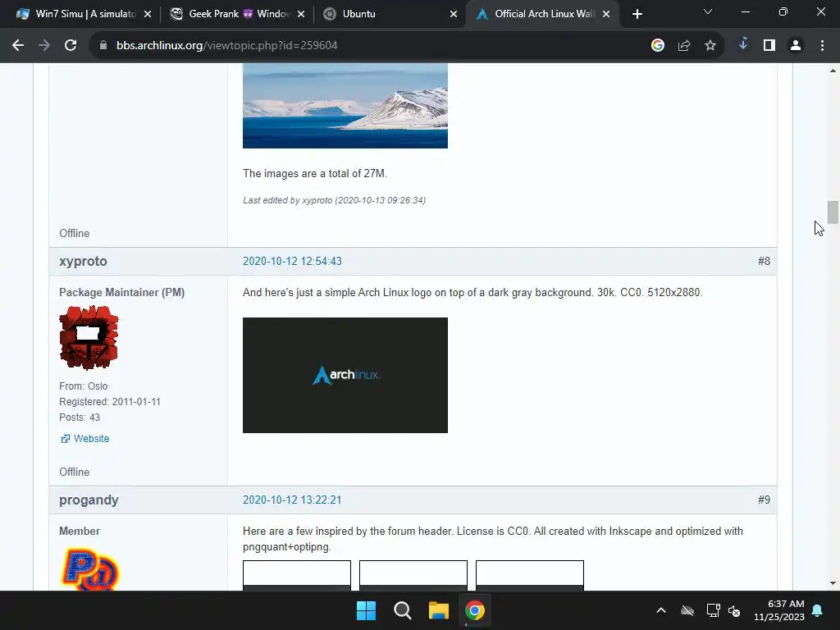The width and height of the screenshot is (840, 630).
Task: Show hidden system tray icons
Action: 661,610
